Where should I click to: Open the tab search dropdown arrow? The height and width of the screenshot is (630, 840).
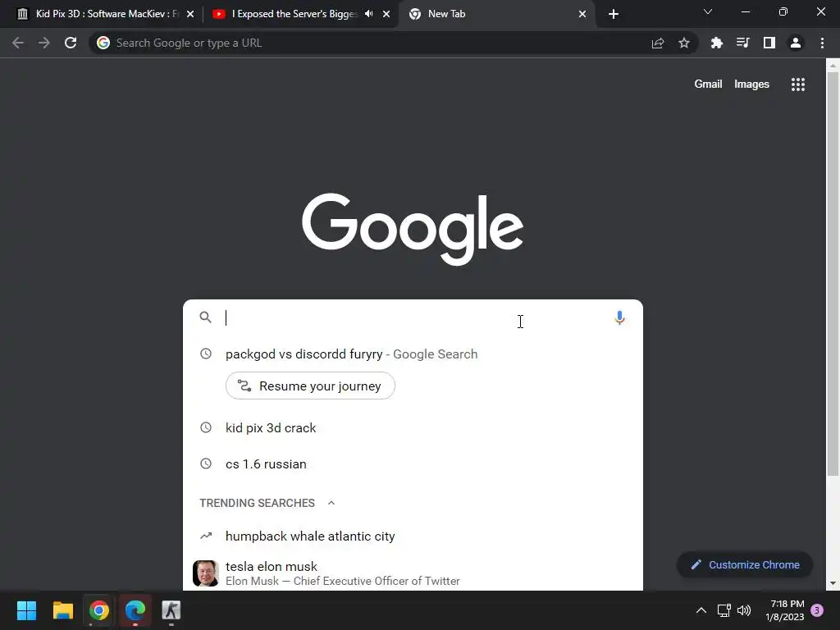click(708, 11)
